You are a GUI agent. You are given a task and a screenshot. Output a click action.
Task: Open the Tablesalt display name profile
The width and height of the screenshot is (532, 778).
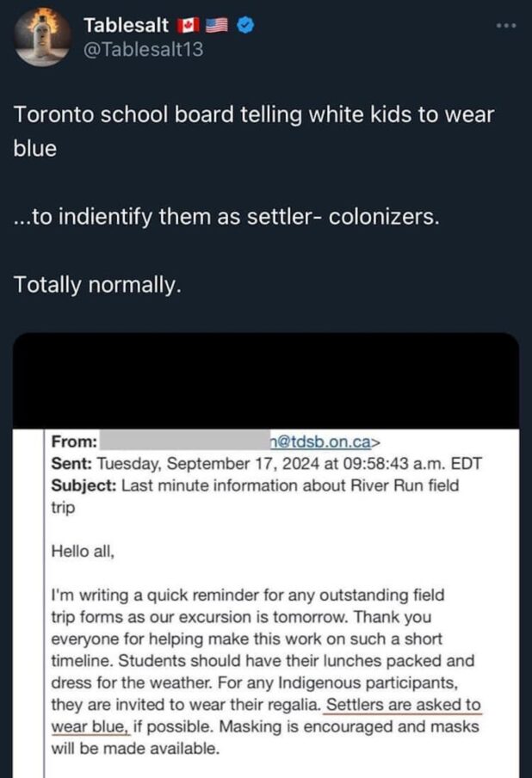[x=127, y=27]
